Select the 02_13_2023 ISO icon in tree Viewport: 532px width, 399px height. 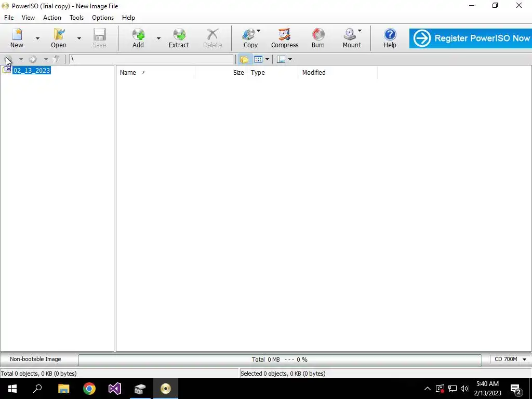coord(7,70)
